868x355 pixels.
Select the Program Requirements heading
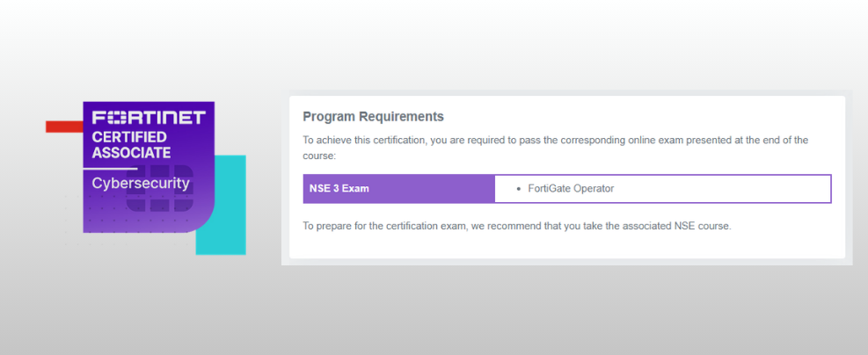373,116
